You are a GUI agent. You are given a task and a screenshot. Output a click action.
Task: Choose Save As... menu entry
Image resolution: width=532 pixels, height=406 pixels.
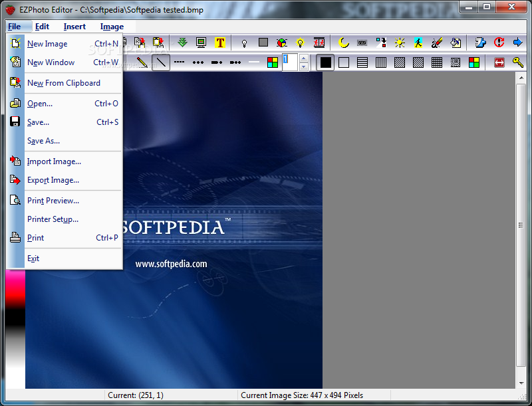click(x=65, y=141)
